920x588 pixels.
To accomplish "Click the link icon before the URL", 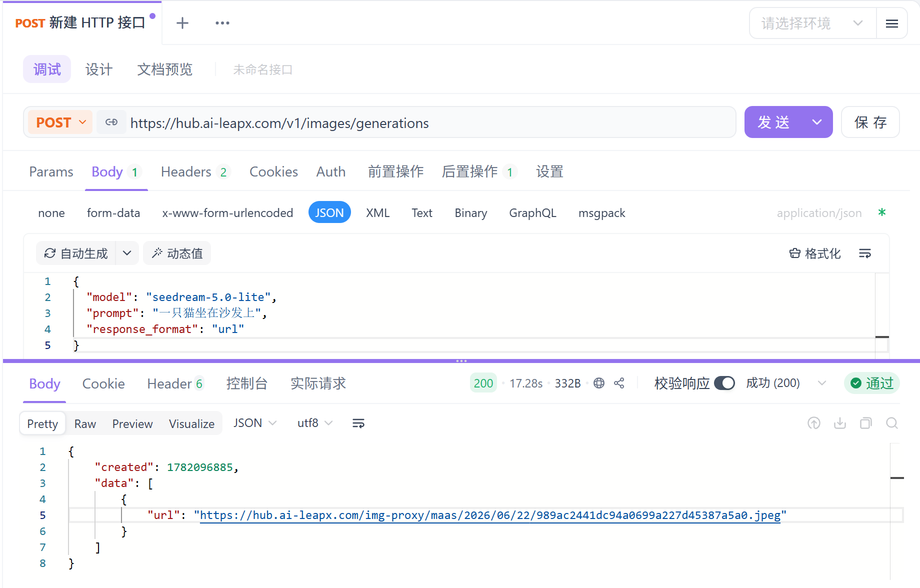I will pos(111,122).
